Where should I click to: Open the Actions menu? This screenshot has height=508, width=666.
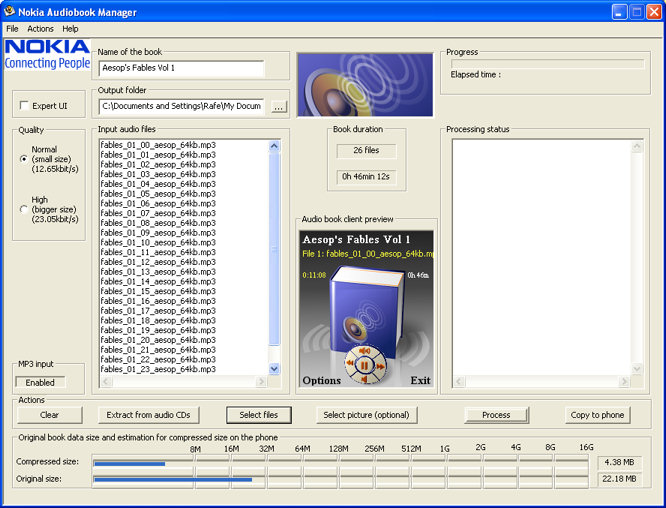[x=41, y=29]
